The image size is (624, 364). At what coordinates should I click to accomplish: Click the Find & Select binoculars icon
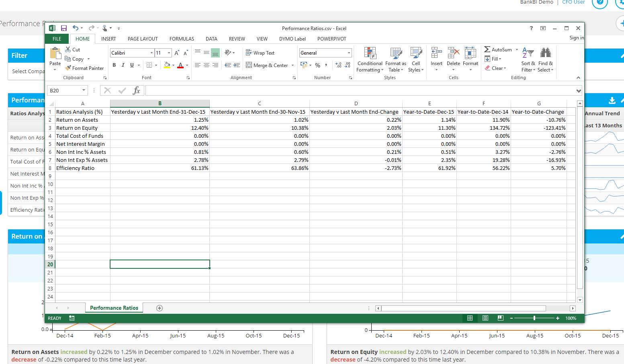click(545, 53)
